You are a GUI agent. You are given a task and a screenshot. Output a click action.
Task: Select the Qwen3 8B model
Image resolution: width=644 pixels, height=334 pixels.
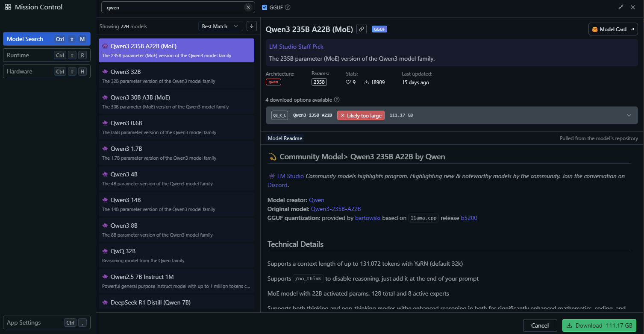point(176,230)
